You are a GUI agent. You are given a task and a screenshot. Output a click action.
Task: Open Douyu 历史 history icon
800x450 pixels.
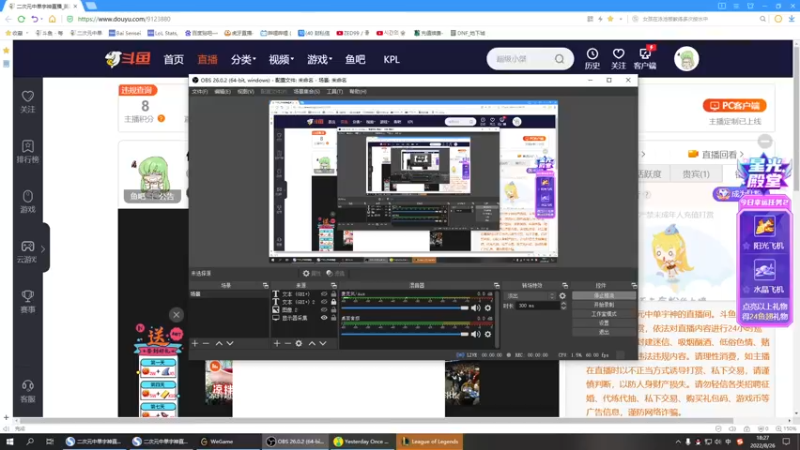coord(592,59)
